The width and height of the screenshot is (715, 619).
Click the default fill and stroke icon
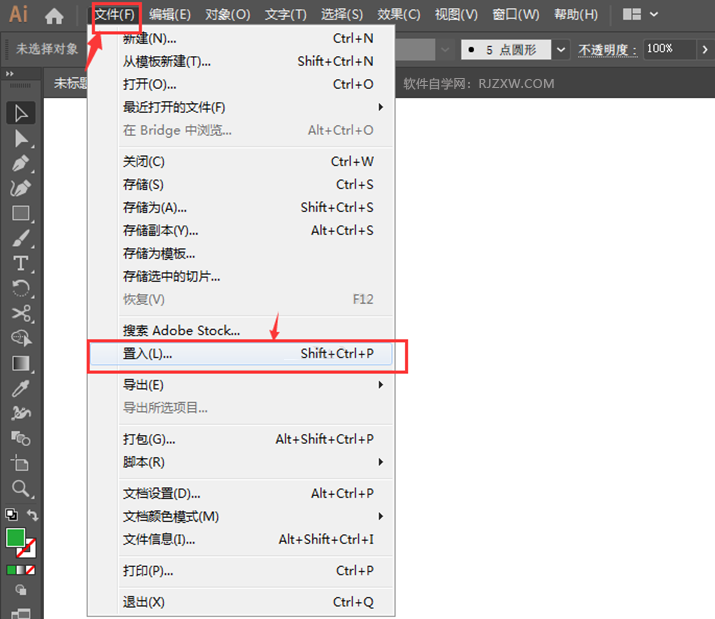pos(10,515)
